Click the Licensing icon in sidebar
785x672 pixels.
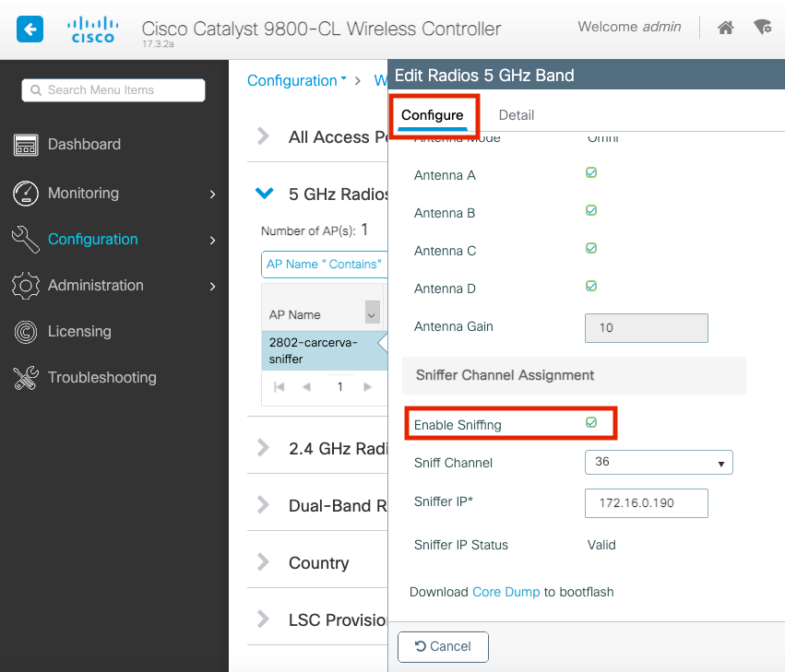coord(25,332)
